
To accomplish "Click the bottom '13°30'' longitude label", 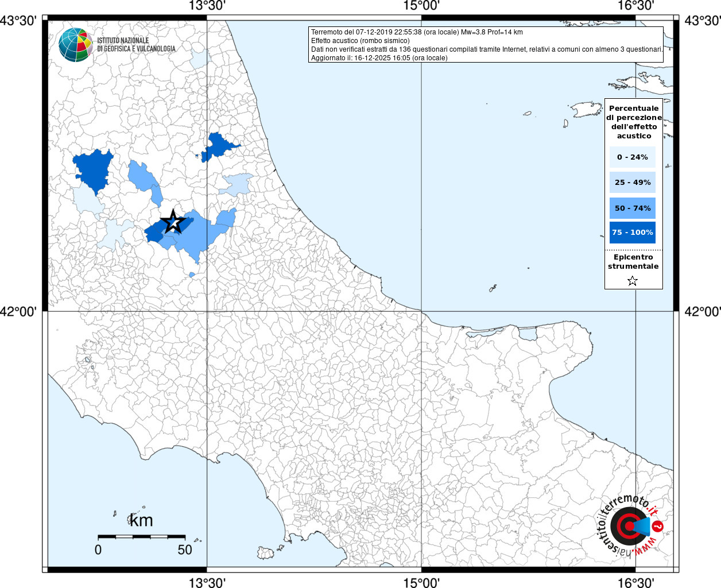I will (x=207, y=582).
